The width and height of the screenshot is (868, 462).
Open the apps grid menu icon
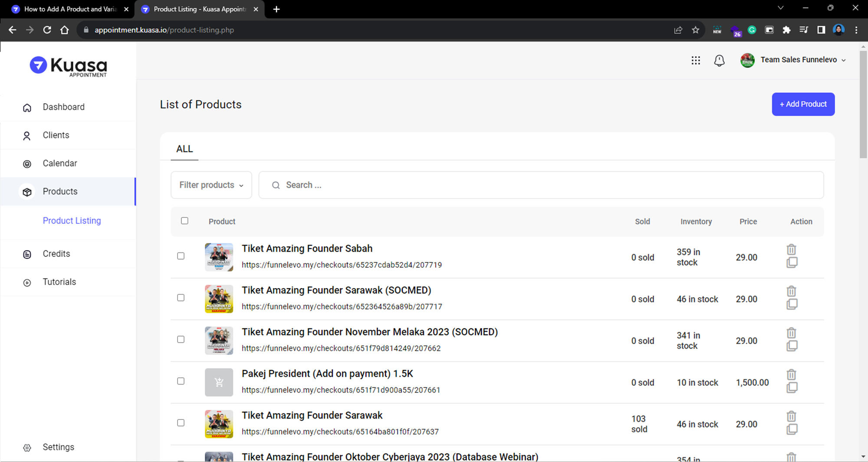click(696, 60)
